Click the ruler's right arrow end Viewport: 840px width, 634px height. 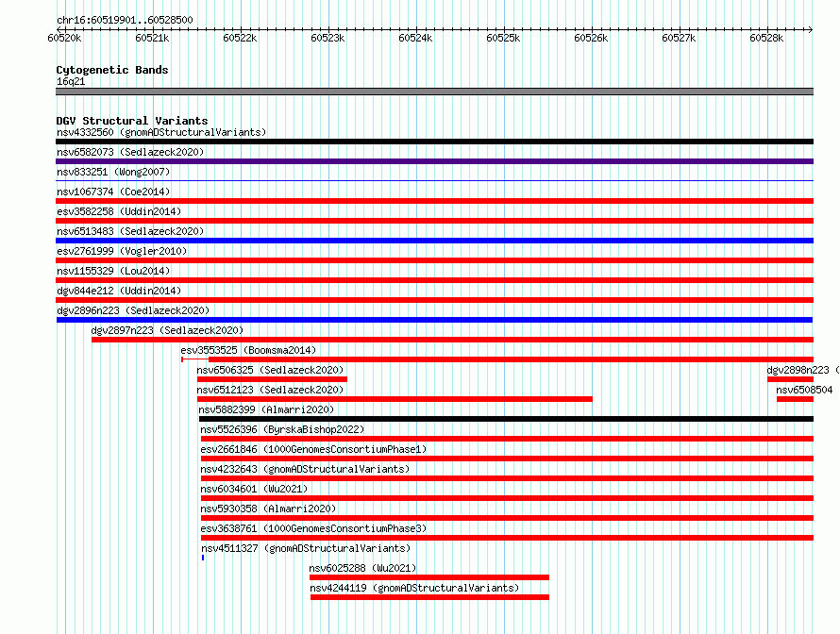811,29
